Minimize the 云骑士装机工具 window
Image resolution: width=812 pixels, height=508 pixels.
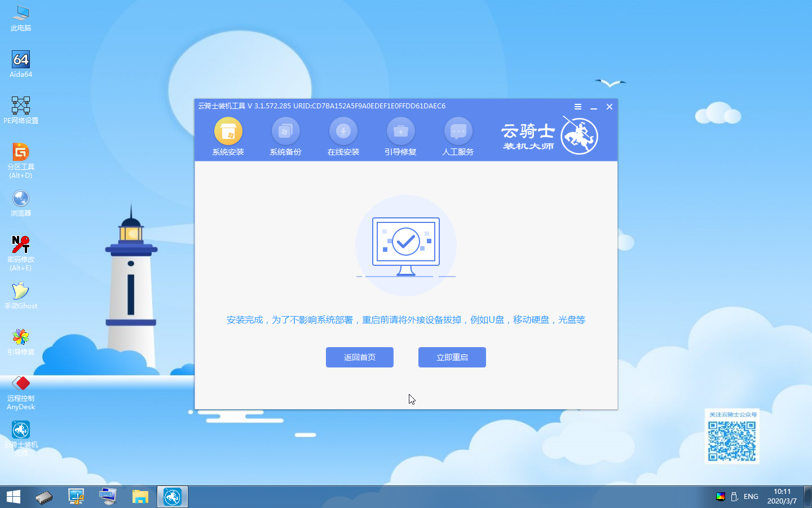tap(594, 107)
